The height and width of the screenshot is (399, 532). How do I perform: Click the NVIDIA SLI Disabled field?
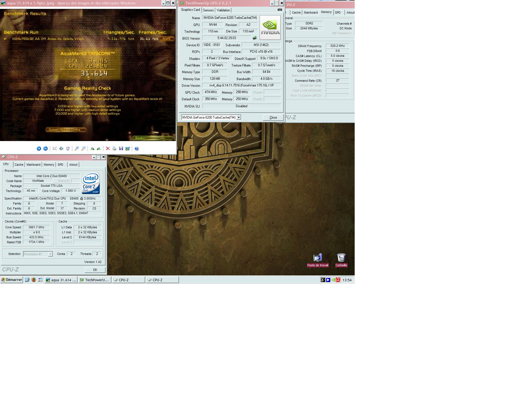(242, 106)
